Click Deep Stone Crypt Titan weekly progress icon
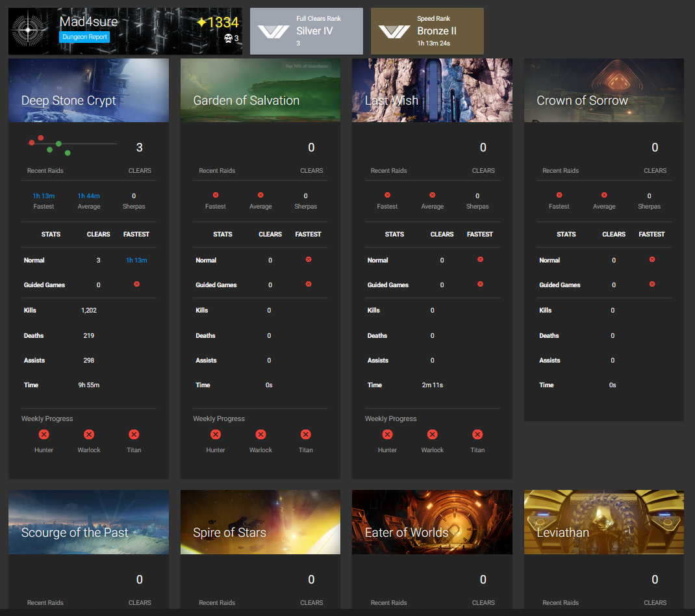695x616 pixels. coord(134,435)
